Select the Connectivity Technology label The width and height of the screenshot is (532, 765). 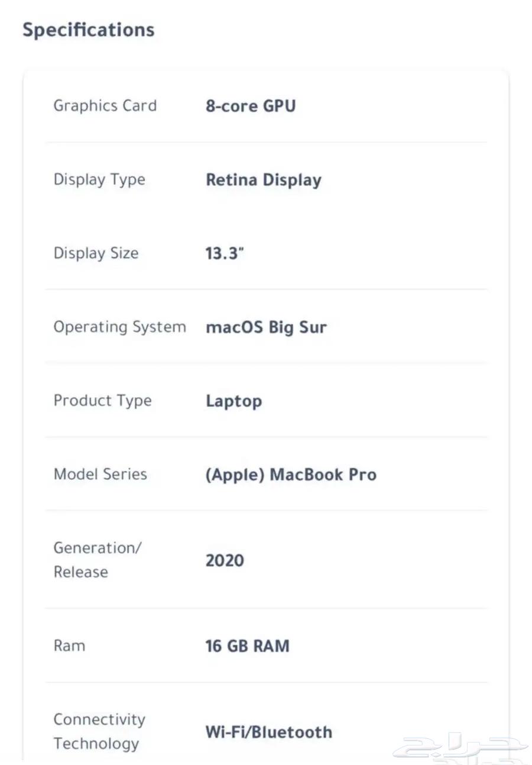pyautogui.click(x=99, y=731)
